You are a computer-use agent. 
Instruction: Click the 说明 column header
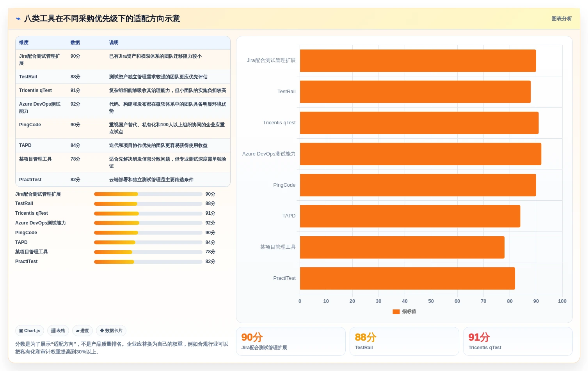click(x=114, y=42)
